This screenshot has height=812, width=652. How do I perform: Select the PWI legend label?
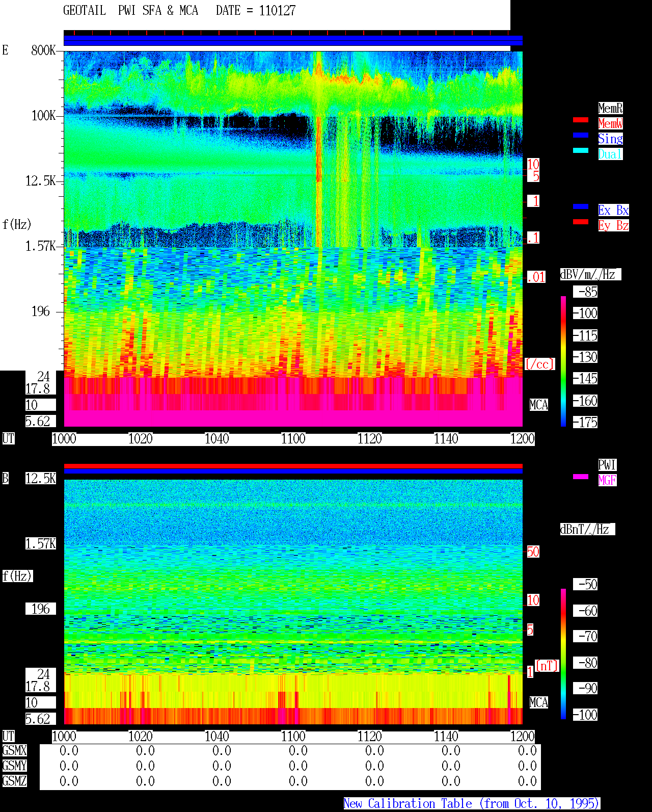click(607, 465)
